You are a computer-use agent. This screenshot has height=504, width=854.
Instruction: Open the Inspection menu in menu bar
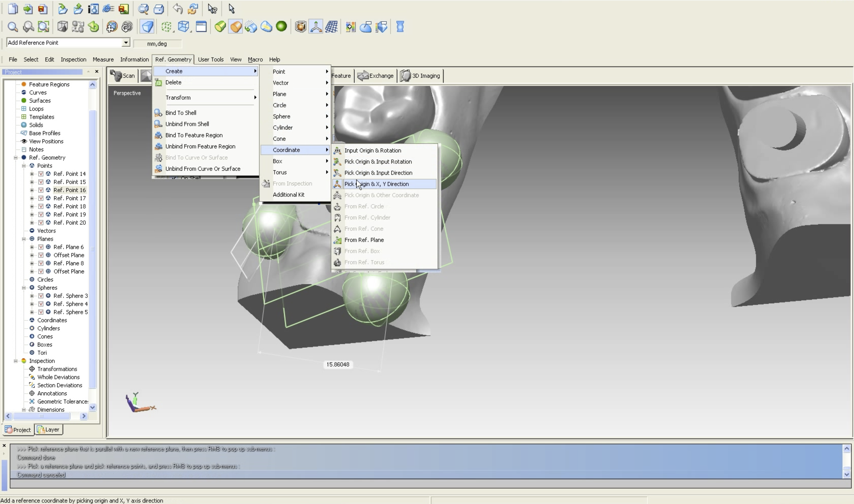[x=73, y=59]
